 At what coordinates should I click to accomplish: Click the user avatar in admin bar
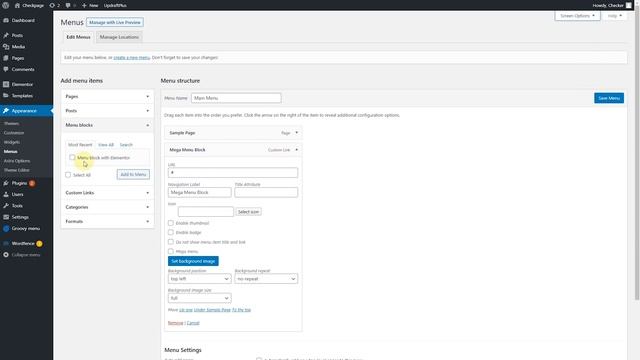(629, 5)
